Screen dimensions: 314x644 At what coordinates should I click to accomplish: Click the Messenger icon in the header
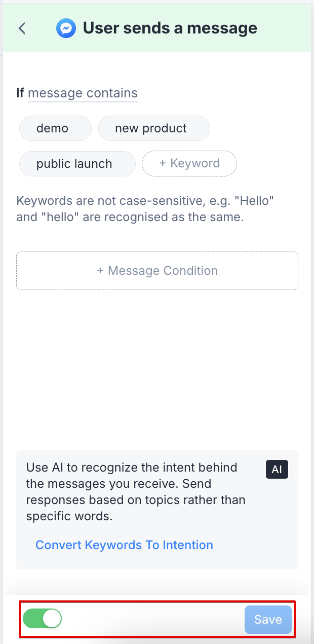(x=66, y=28)
